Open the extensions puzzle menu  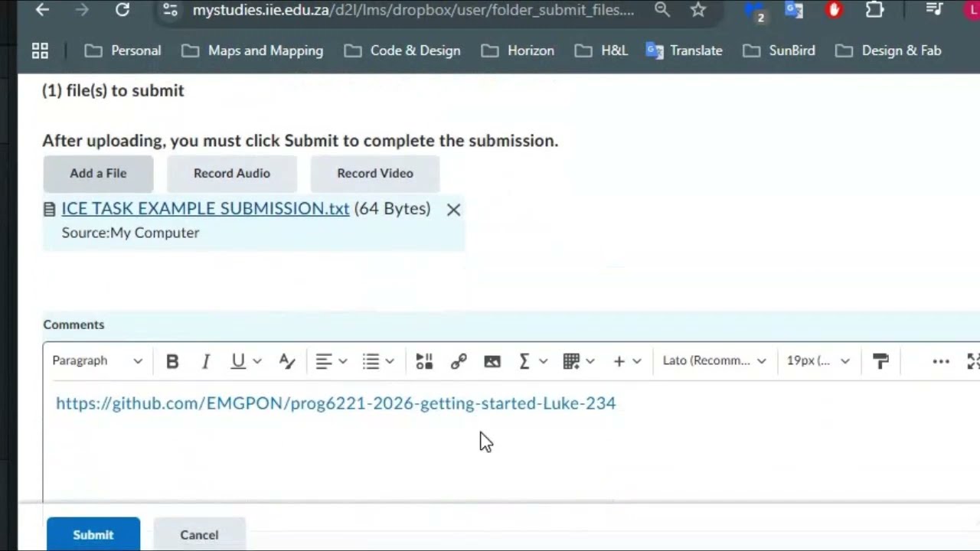tap(874, 10)
